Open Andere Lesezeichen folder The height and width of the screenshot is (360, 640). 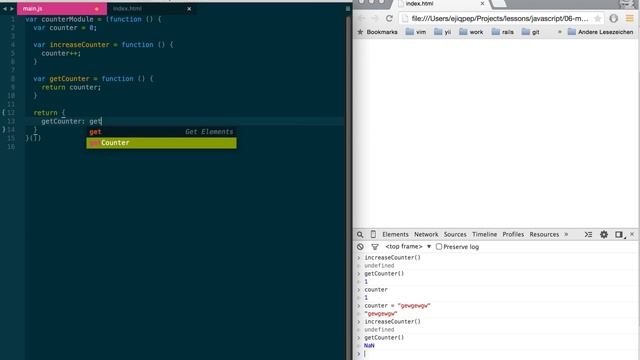pos(600,32)
